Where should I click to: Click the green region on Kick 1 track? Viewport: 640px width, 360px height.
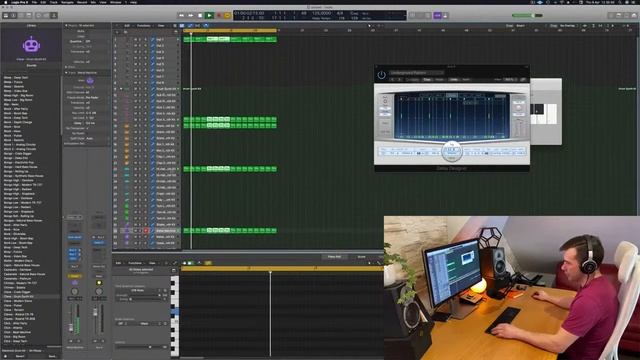pos(230,40)
